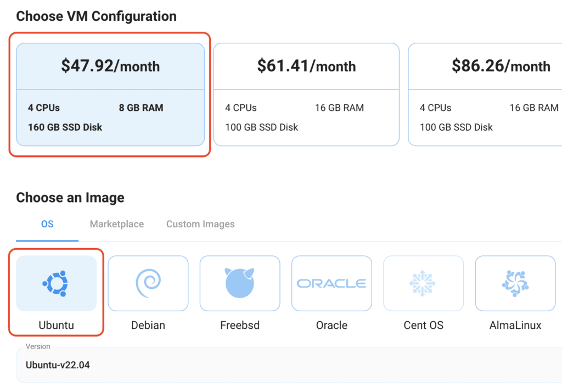This screenshot has width=562, height=392.
Task: Click the Ubuntu text label
Action: [56, 325]
